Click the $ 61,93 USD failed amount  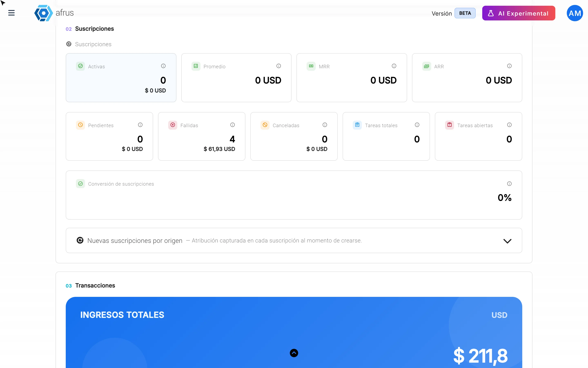tap(219, 149)
